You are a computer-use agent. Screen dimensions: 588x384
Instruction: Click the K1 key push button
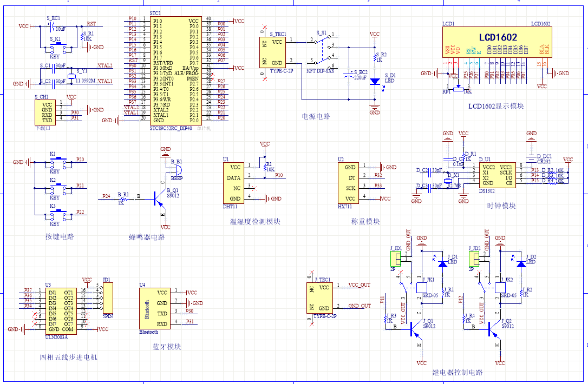[x=58, y=161]
